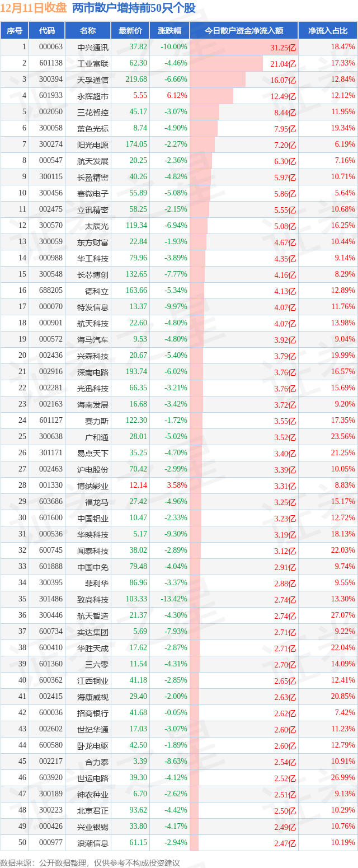Click stock name 天孚通信
Image resolution: width=358 pixels, height=868 pixels.
click(x=93, y=80)
